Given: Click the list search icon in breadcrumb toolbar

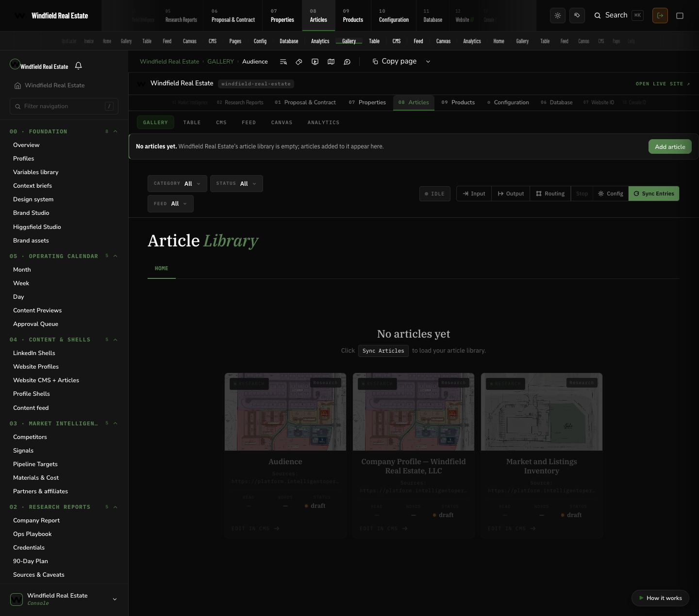Looking at the screenshot, I should pos(283,62).
